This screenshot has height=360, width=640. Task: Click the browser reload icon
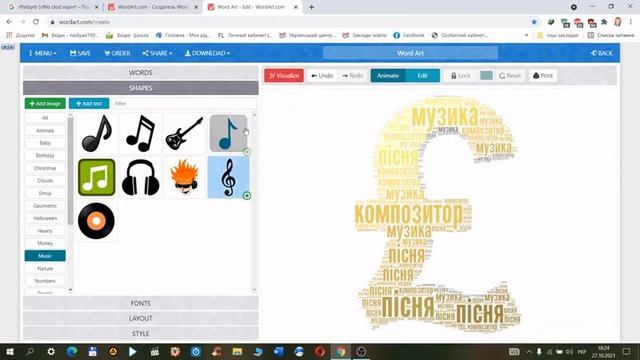click(x=36, y=22)
